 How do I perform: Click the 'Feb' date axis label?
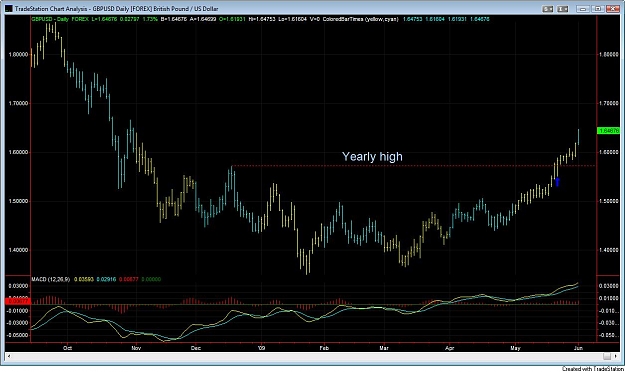click(324, 348)
